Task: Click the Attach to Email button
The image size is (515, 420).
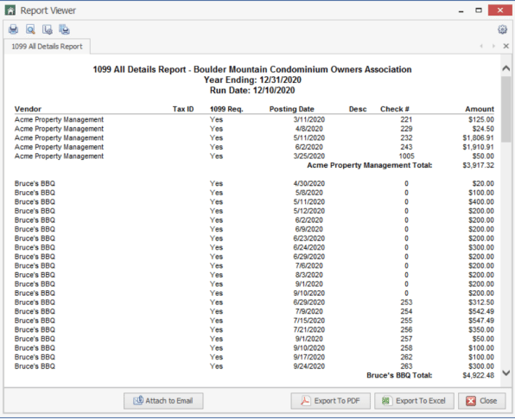Action: click(x=163, y=401)
